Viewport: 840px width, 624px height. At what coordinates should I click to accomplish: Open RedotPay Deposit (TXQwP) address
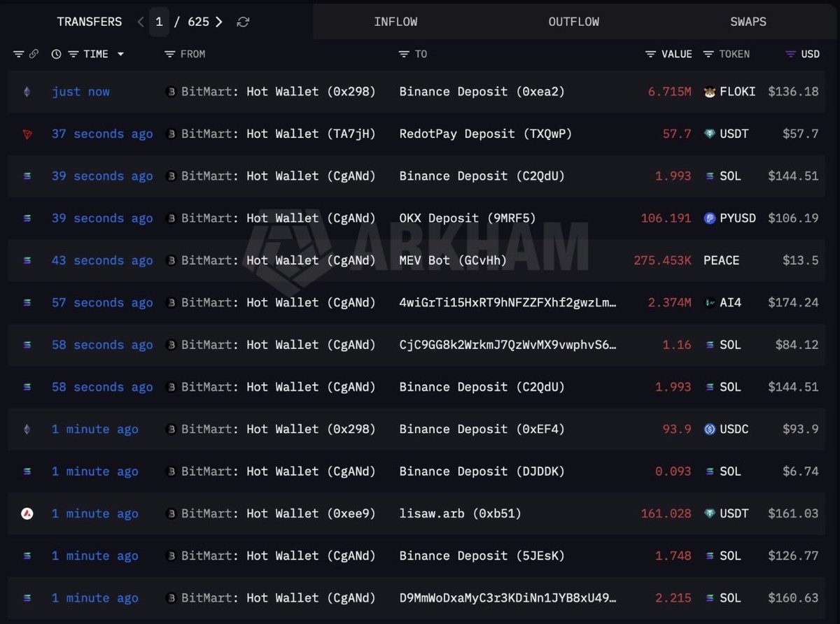485,134
